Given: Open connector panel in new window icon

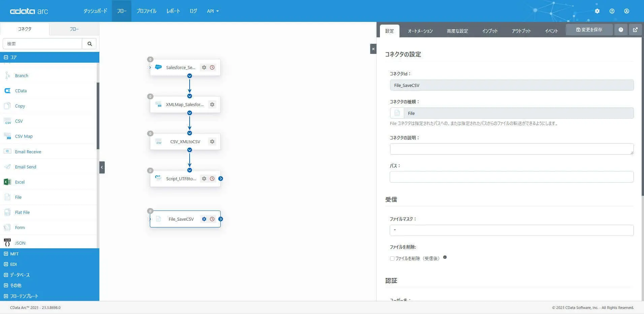Looking at the screenshot, I should pyautogui.click(x=635, y=30).
